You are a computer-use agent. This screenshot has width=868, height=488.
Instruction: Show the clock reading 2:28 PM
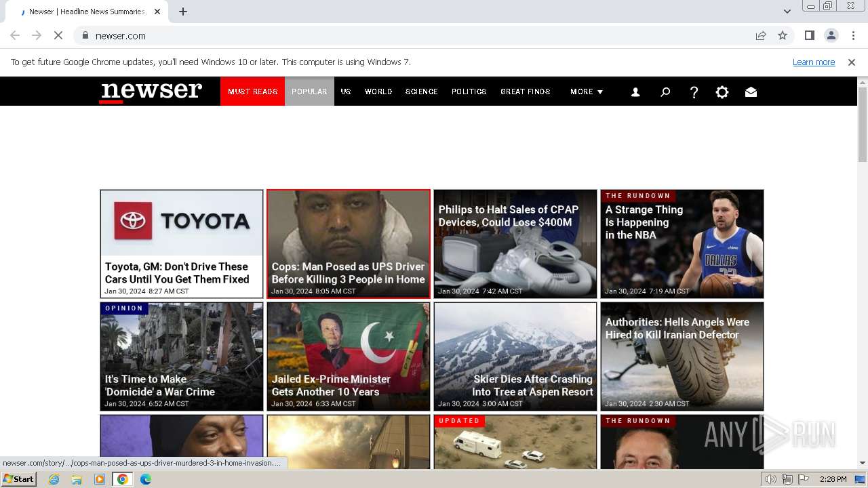click(x=833, y=479)
